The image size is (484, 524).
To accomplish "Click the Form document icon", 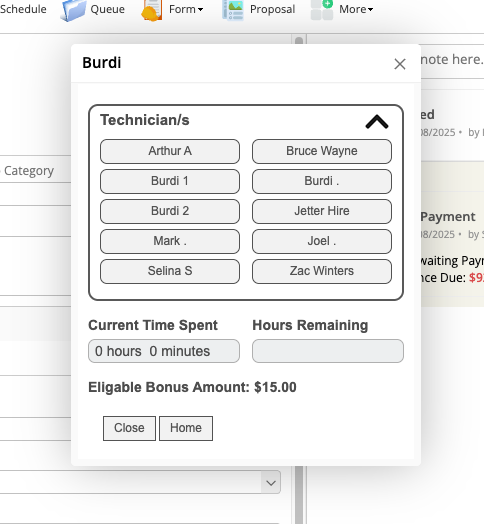I will pyautogui.click(x=152, y=10).
